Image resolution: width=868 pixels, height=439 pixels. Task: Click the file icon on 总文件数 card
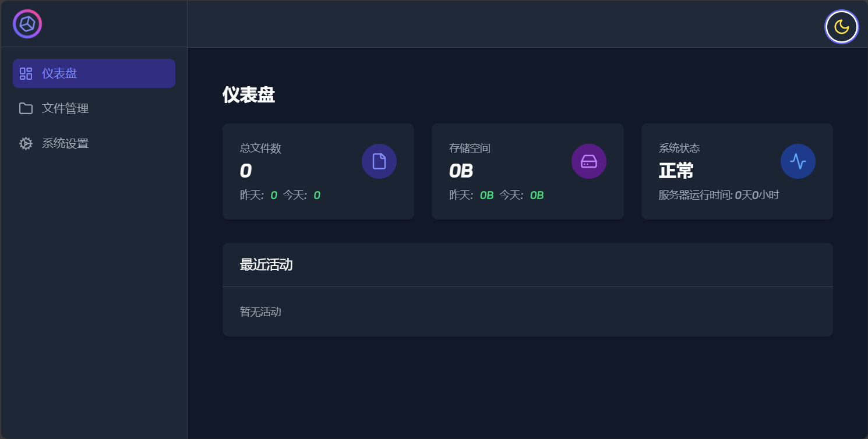[379, 161]
